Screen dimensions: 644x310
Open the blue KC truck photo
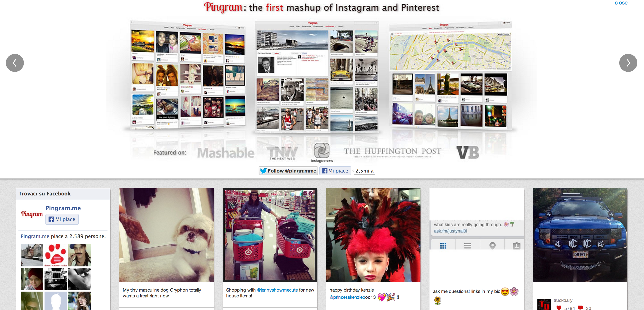(580, 235)
